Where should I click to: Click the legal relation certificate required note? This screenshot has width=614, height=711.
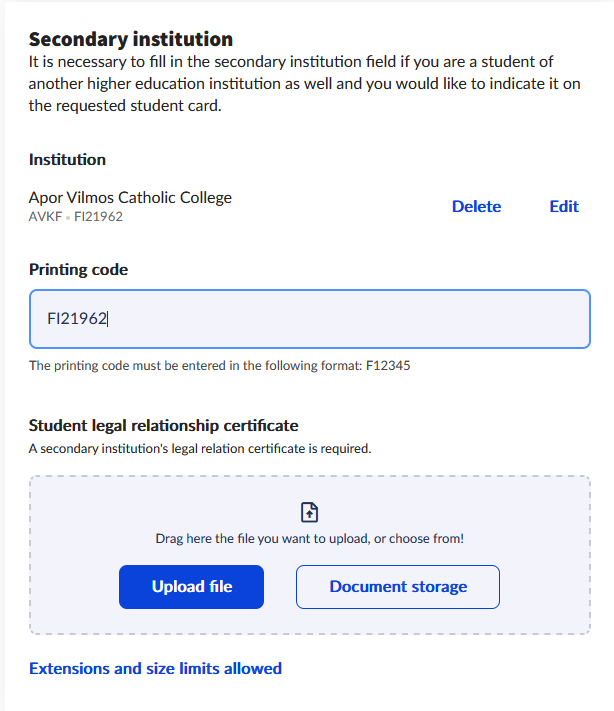pos(200,449)
